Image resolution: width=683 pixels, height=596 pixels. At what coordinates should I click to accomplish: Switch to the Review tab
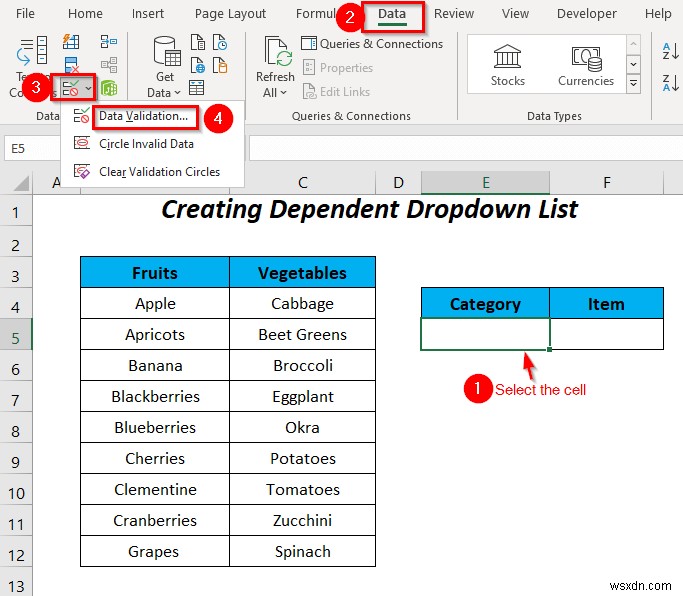453,14
